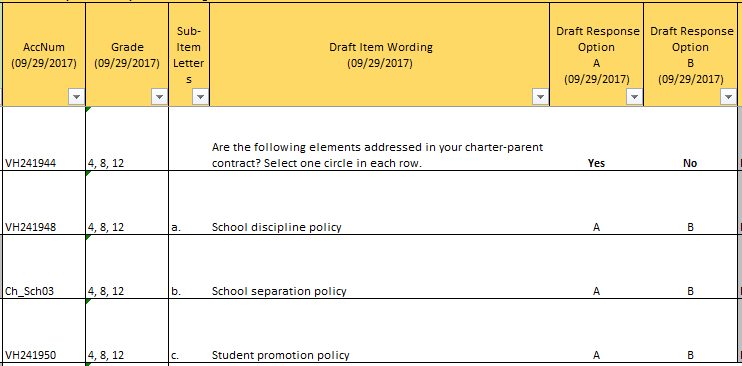Select the Draft Item Wording header cell
Image resolution: width=742 pixels, height=366 pixels.
tap(380, 54)
